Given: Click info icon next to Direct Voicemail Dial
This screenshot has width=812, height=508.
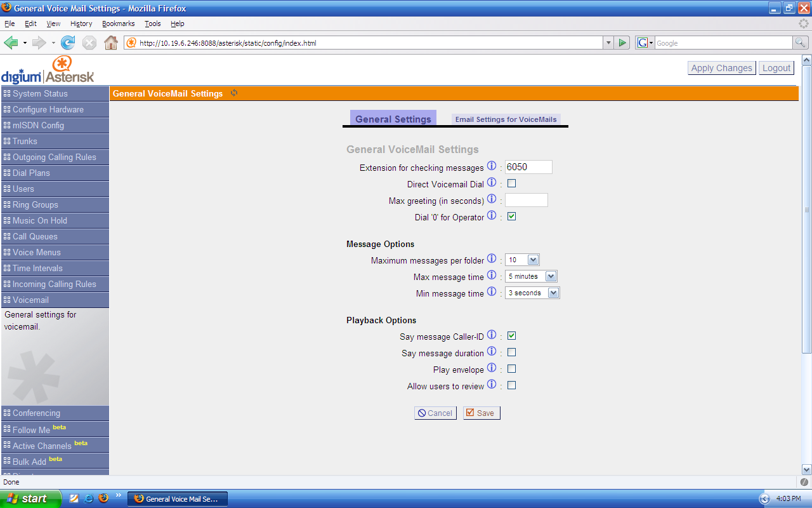Looking at the screenshot, I should (x=492, y=183).
